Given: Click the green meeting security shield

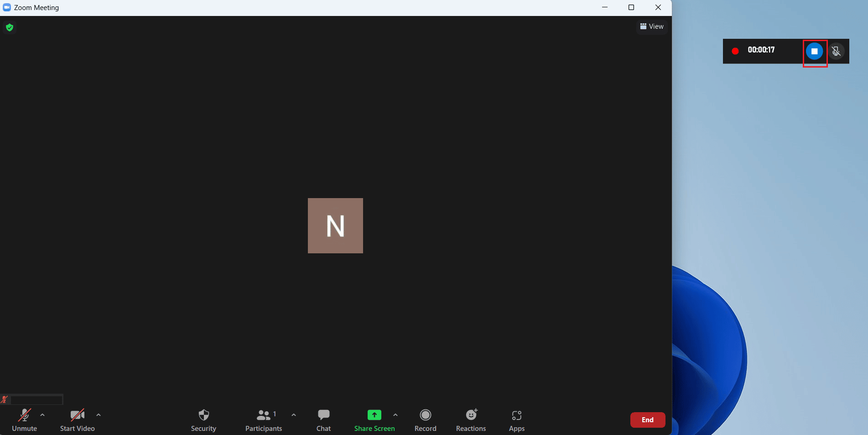Looking at the screenshot, I should click(9, 27).
